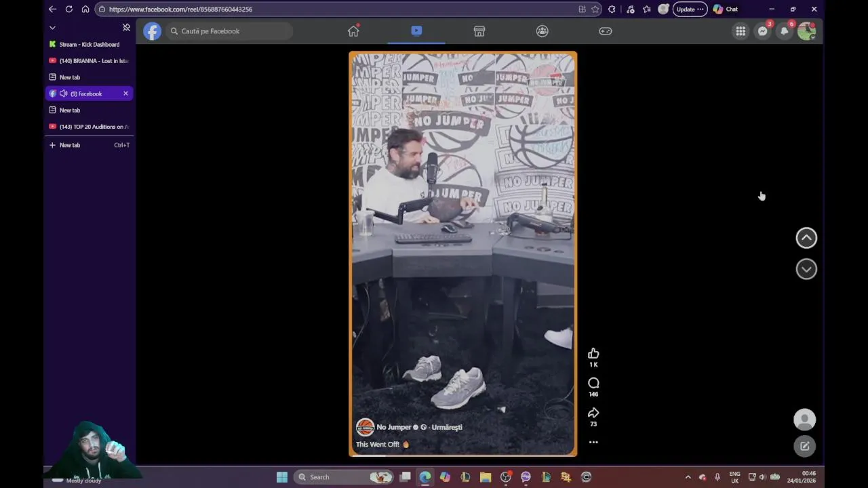Image resolution: width=868 pixels, height=488 pixels.
Task: Go to the Facebook Home feed
Action: click(x=353, y=31)
